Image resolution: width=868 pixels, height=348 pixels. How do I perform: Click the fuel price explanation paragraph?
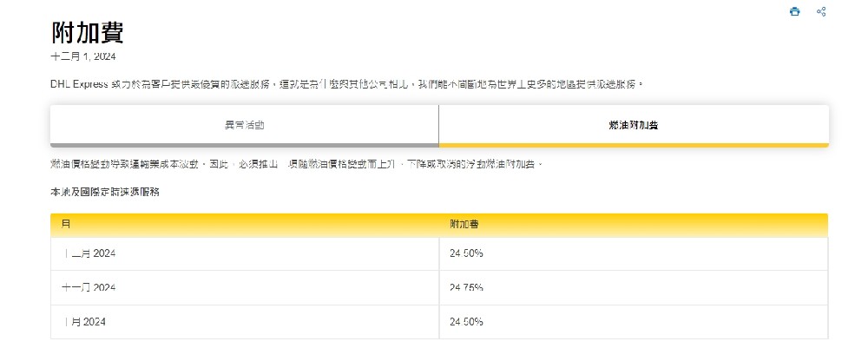pos(297,164)
